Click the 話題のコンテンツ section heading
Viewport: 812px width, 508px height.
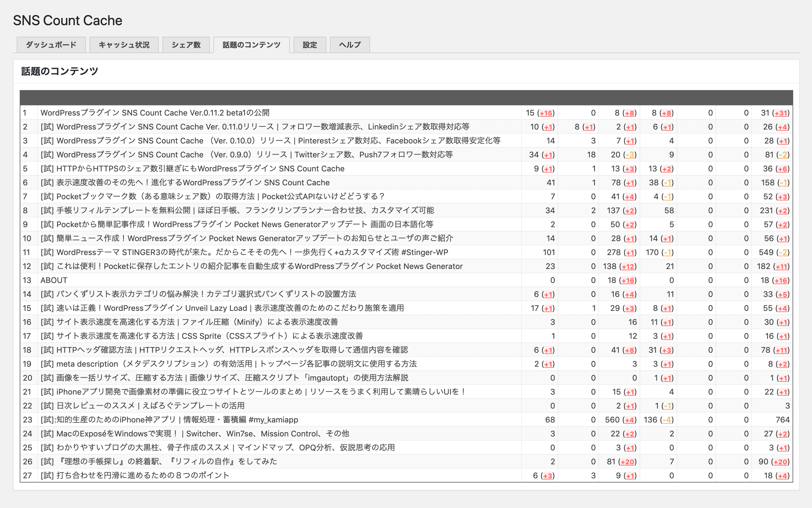[59, 71]
